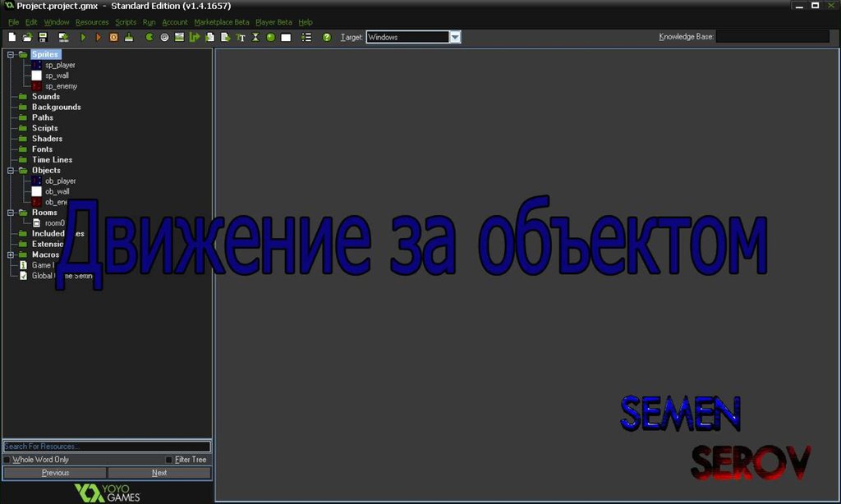841x504 pixels.
Task: Open the Account menu
Action: [175, 22]
